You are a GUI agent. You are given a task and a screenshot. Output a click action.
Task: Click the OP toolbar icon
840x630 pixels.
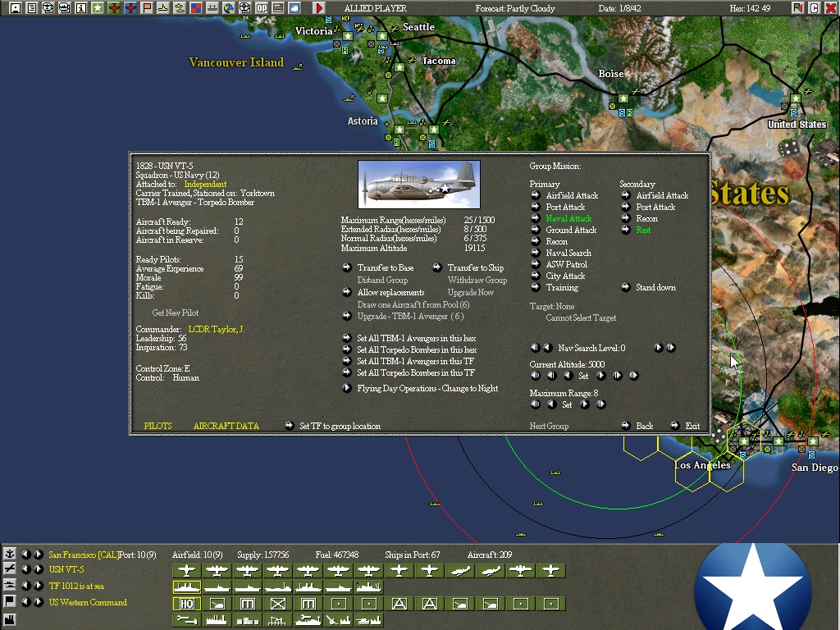click(x=262, y=8)
